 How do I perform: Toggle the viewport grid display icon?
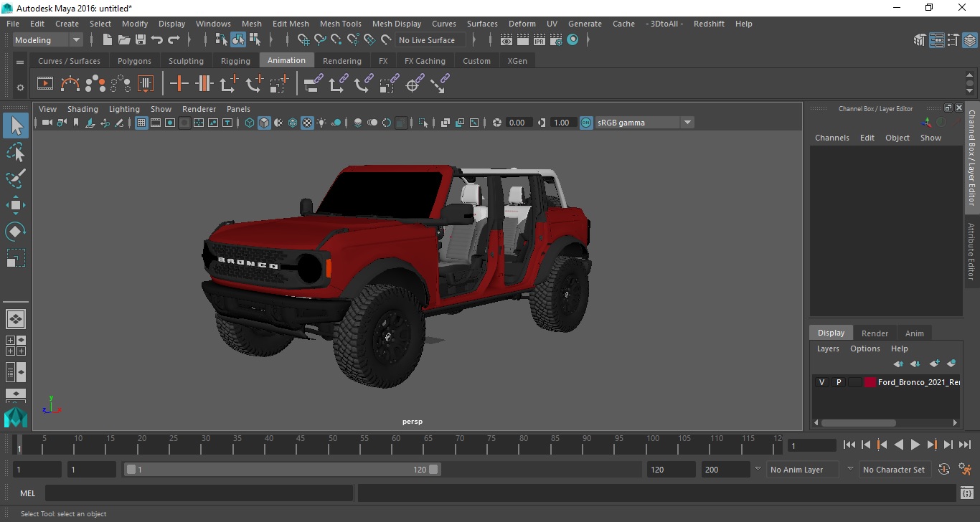click(141, 123)
